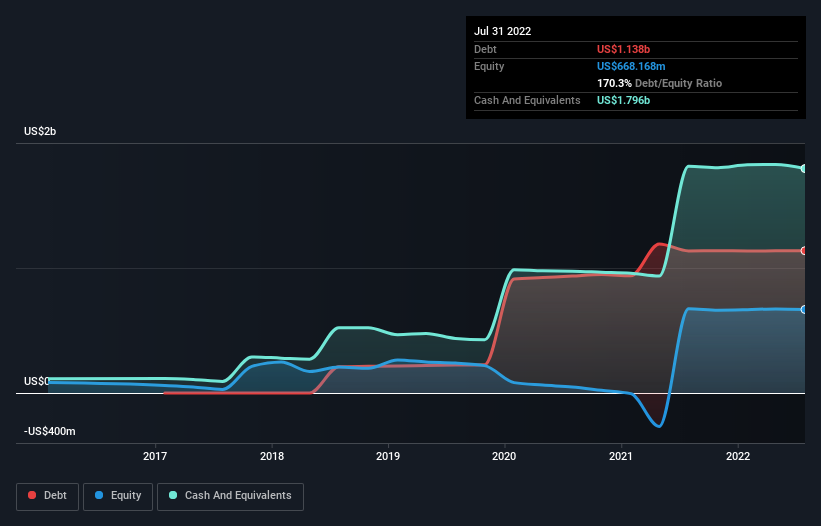Image resolution: width=821 pixels, height=526 pixels.
Task: Toggle Cash And Equivalents legend button
Action: pos(230,496)
